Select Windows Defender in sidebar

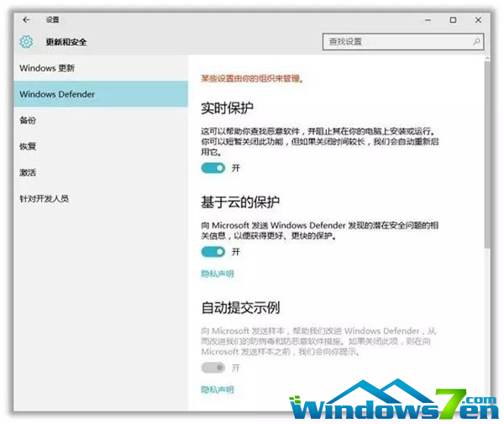click(x=101, y=94)
